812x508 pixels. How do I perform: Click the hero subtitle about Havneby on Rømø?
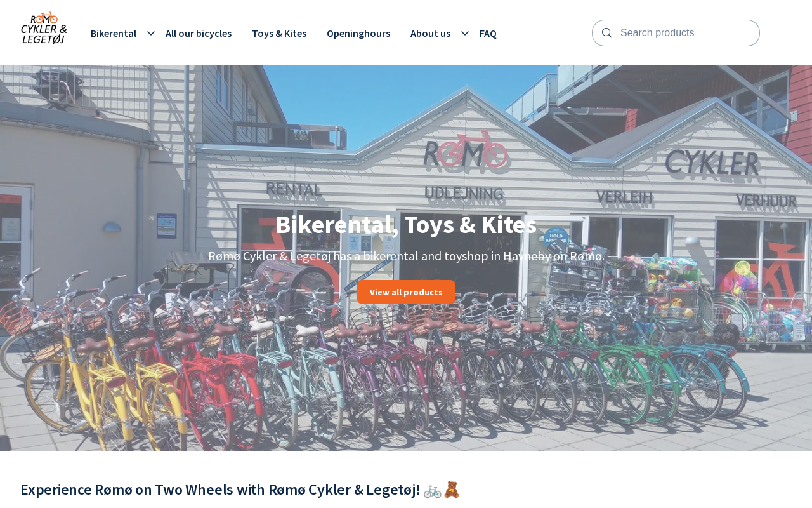click(407, 256)
